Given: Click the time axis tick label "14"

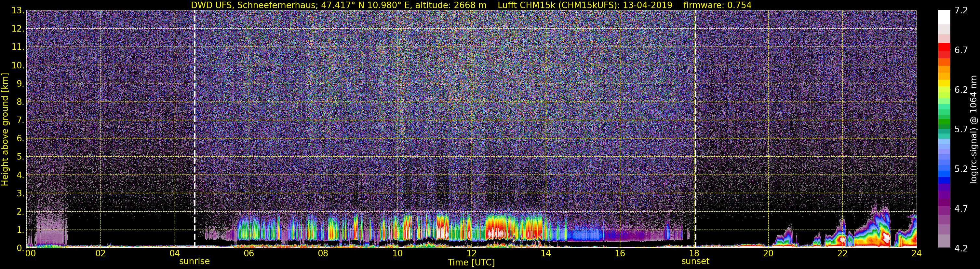Looking at the screenshot, I should (545, 253).
